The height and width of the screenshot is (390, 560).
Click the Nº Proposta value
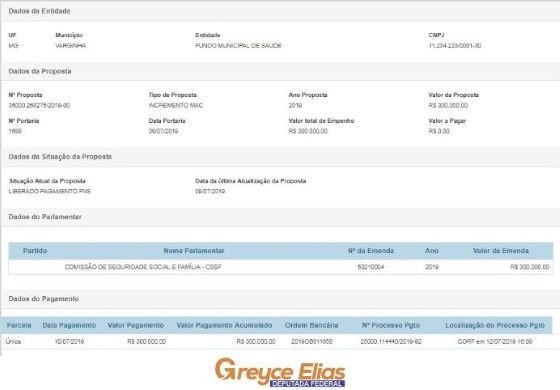39,105
